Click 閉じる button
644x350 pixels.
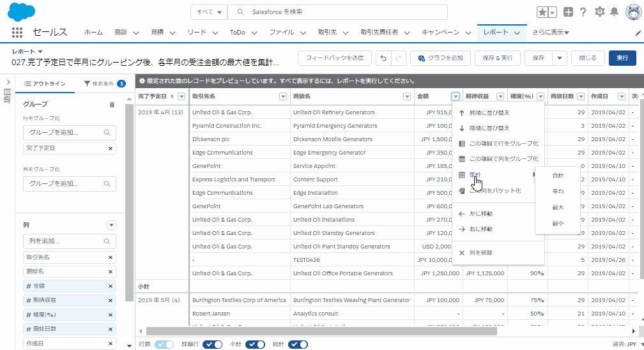pos(588,58)
